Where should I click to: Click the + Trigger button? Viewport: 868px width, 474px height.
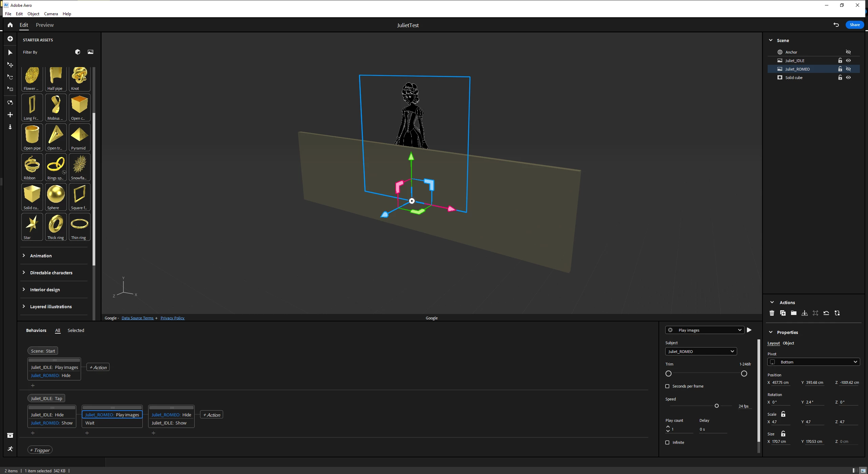point(40,450)
